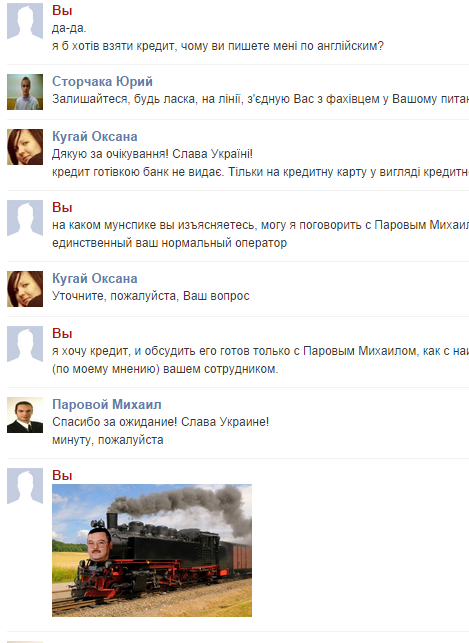Open Паровой Михаил's avatar photo
The image size is (469, 643).
coord(25,415)
